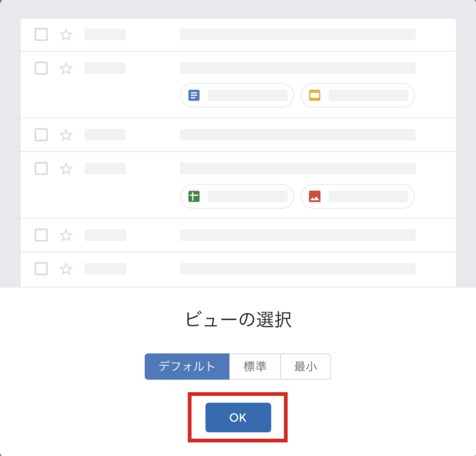Tick the third row checkbox
Viewport: 476px width, 456px height.
pyautogui.click(x=41, y=135)
